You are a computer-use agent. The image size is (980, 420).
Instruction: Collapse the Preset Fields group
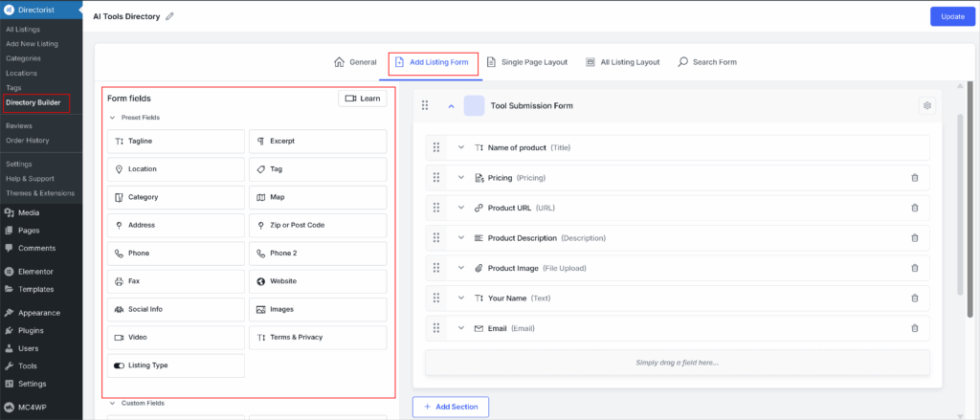(x=112, y=118)
